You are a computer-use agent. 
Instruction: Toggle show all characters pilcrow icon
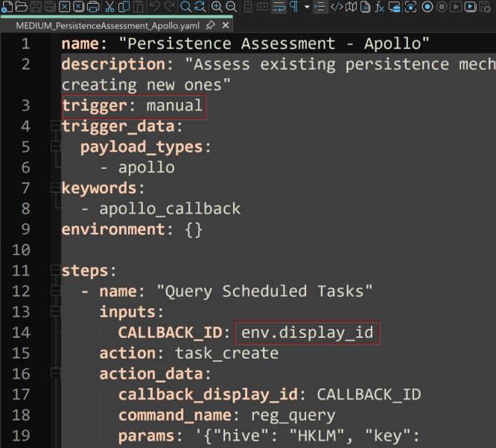tap(294, 6)
